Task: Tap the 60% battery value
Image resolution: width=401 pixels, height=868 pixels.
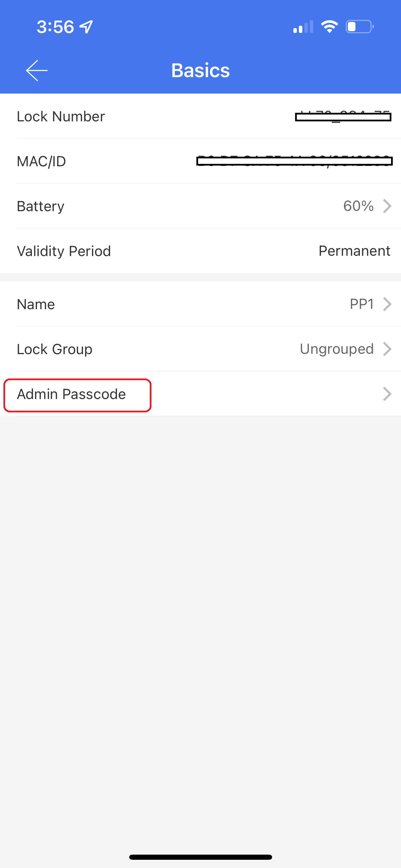Action: click(x=359, y=206)
